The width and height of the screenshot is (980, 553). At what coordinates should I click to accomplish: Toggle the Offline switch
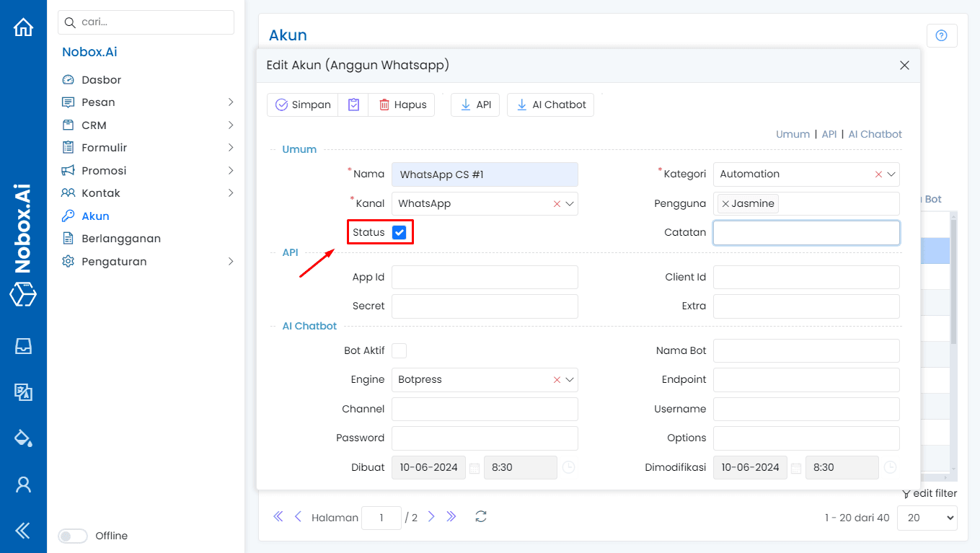point(72,536)
